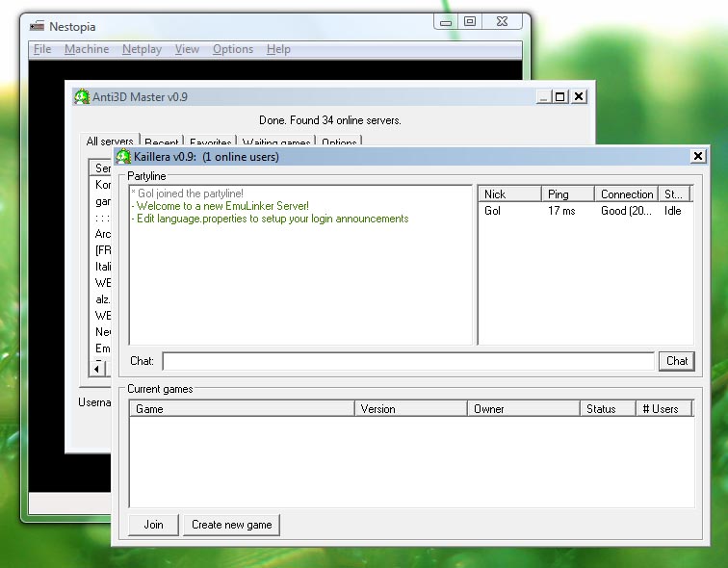
Task: Select the server row starting with 'Arc'
Action: pos(103,234)
